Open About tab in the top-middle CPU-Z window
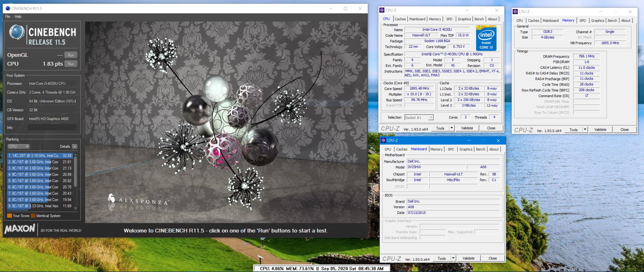The width and height of the screenshot is (644, 272). (493, 19)
